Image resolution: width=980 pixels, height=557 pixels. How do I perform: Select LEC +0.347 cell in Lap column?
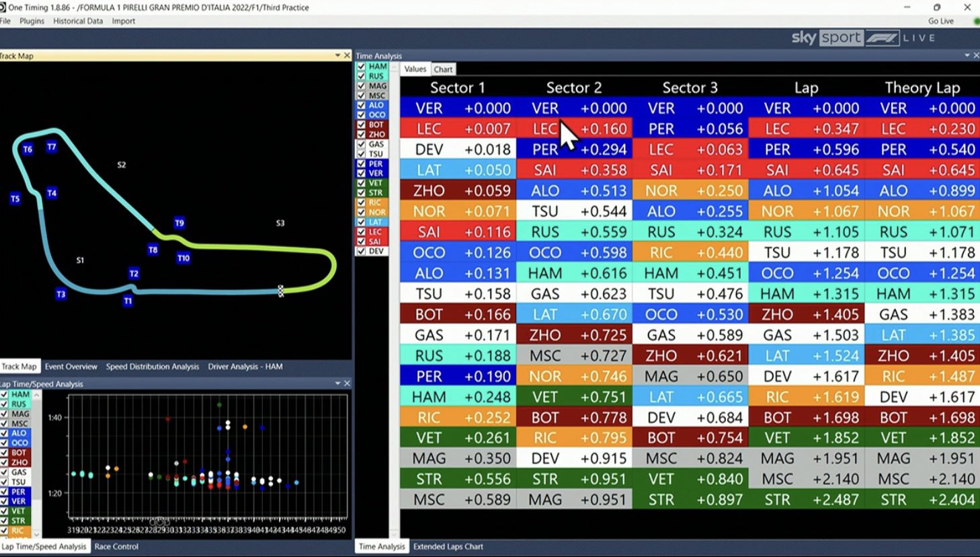[x=806, y=128]
